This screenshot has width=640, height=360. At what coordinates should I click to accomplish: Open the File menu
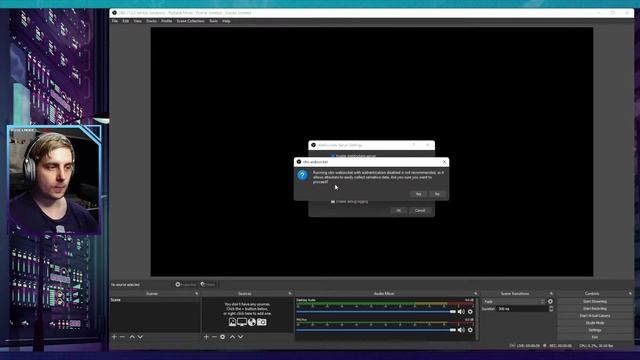pos(115,21)
